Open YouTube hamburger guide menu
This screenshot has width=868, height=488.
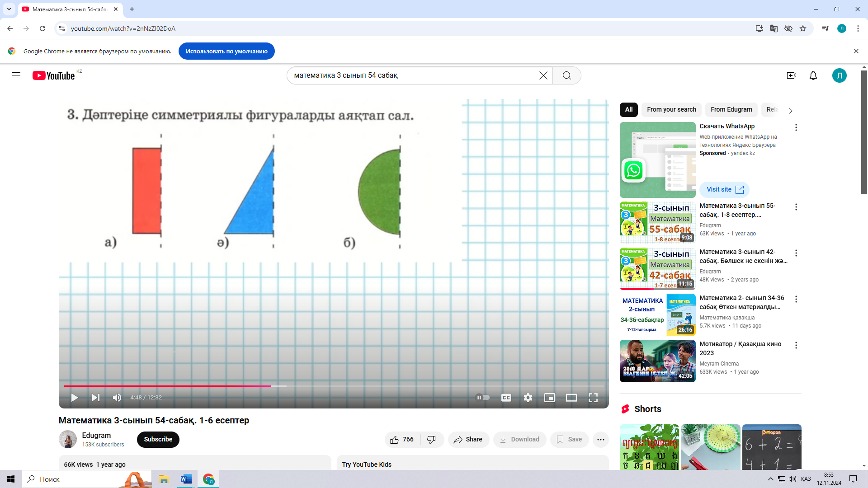[16, 75]
